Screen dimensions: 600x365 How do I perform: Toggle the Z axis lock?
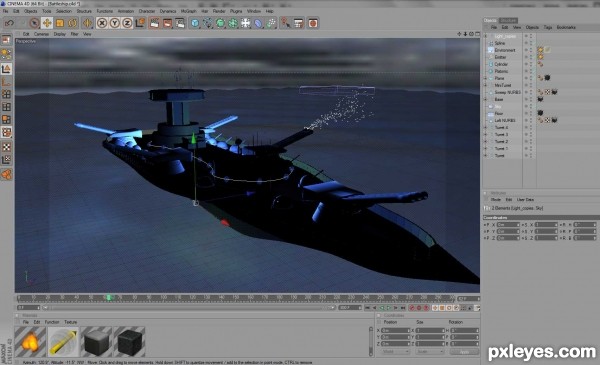click(x=127, y=23)
